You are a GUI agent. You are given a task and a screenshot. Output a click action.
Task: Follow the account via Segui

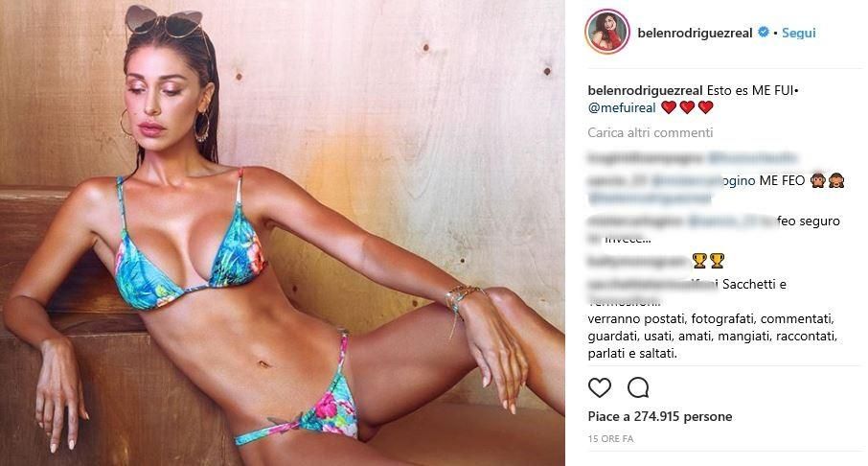pyautogui.click(x=798, y=33)
